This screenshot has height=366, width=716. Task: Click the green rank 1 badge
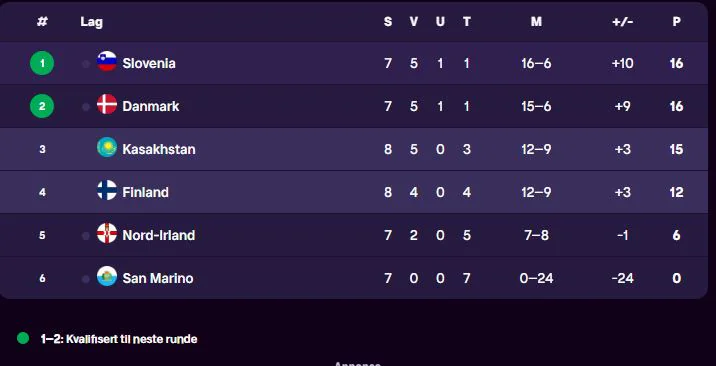42,63
